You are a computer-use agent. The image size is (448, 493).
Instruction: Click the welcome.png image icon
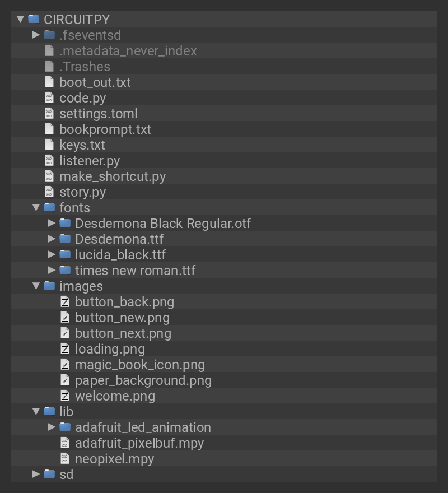(x=65, y=396)
